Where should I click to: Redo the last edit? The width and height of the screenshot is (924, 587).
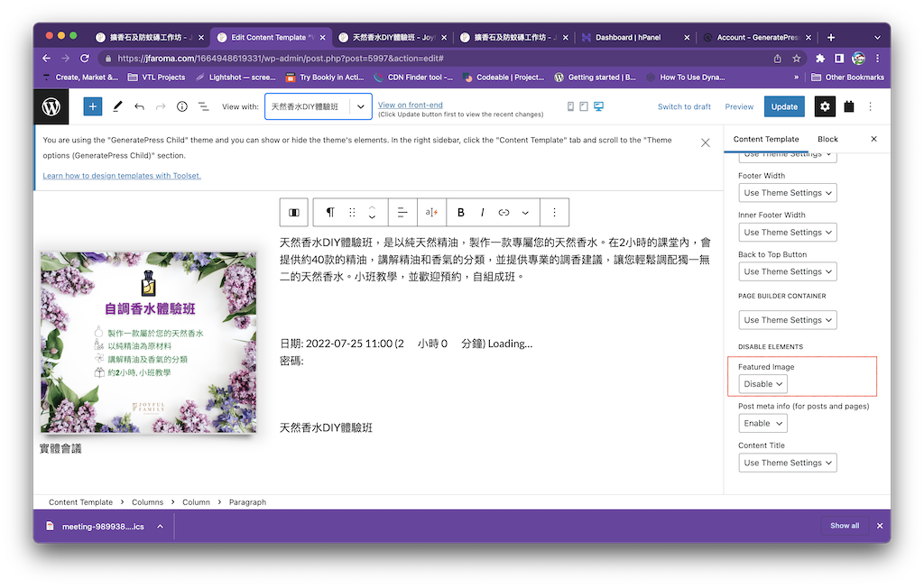[x=161, y=106]
